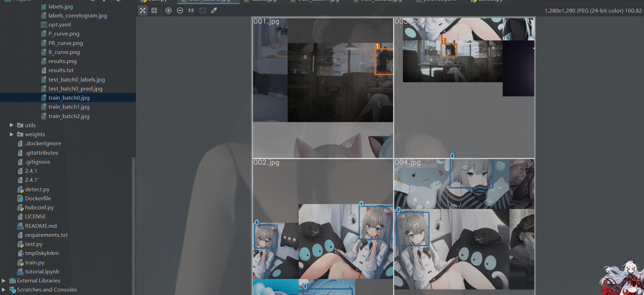
Task: Expand the utils folder
Action: click(12, 125)
